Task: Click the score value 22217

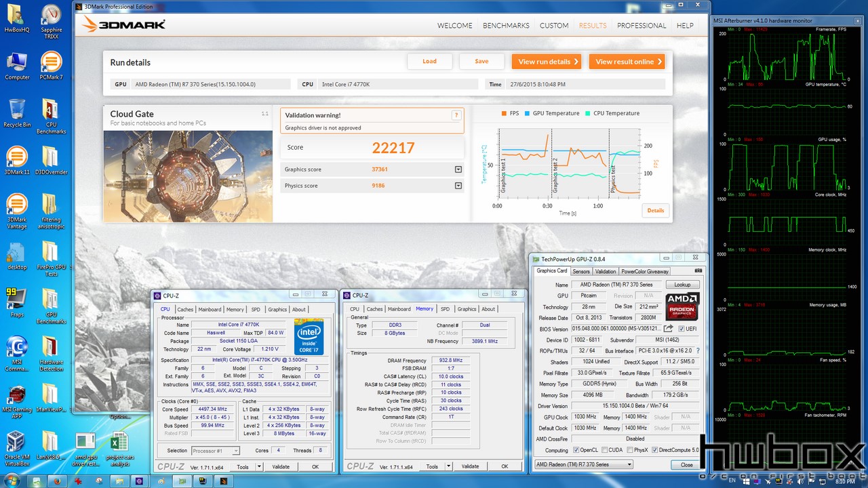Action: (393, 148)
